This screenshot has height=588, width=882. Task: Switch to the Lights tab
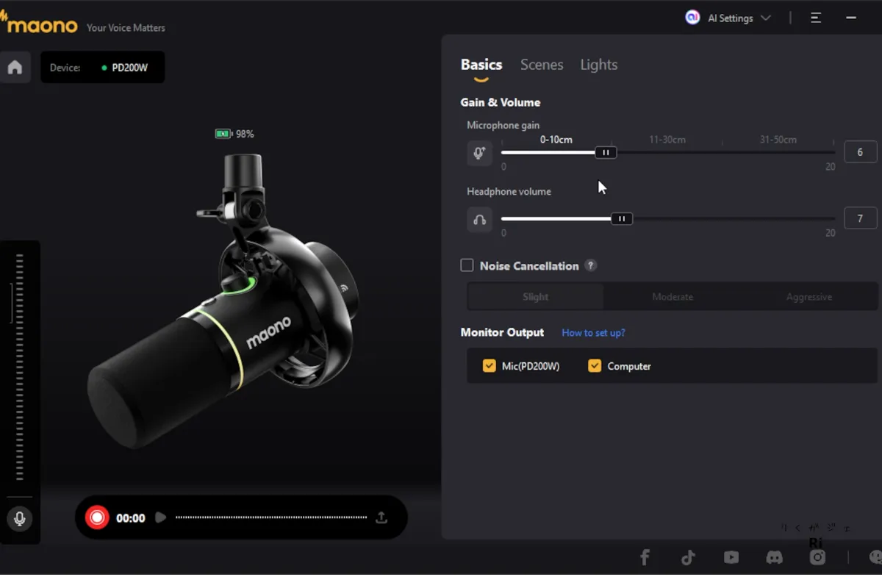(599, 65)
